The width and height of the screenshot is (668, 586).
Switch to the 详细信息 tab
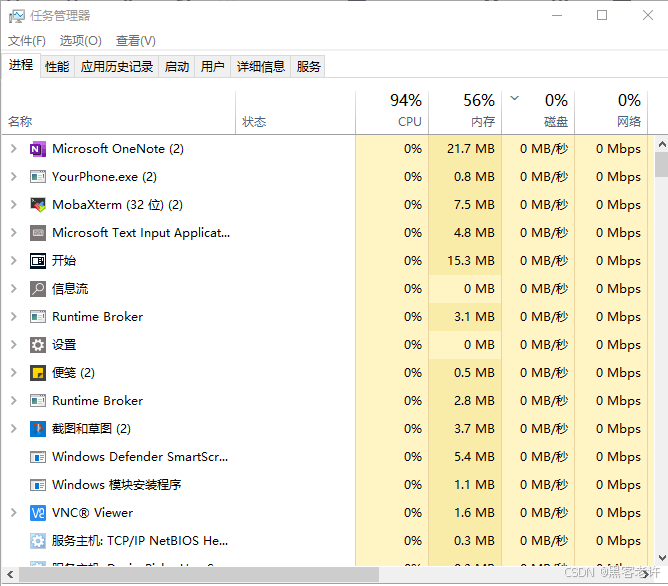pyautogui.click(x=261, y=67)
